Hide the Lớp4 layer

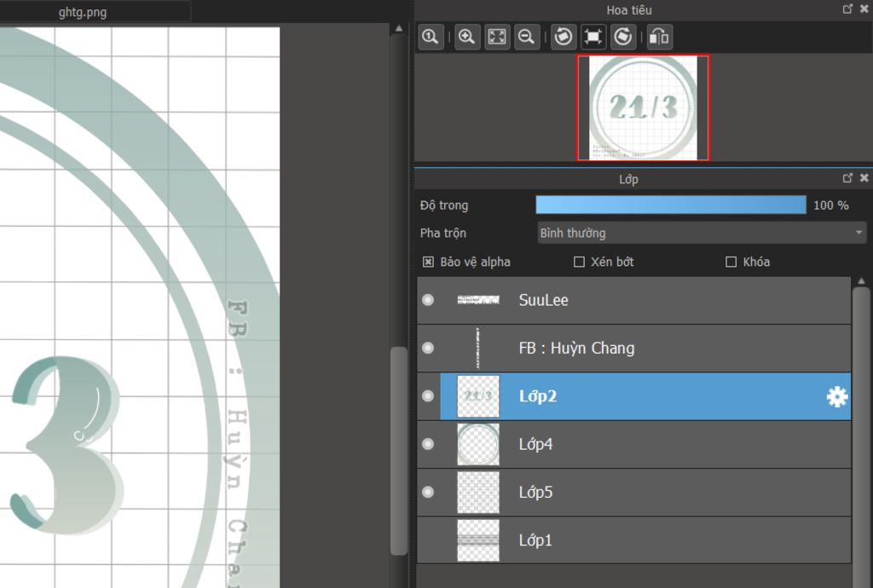[428, 444]
